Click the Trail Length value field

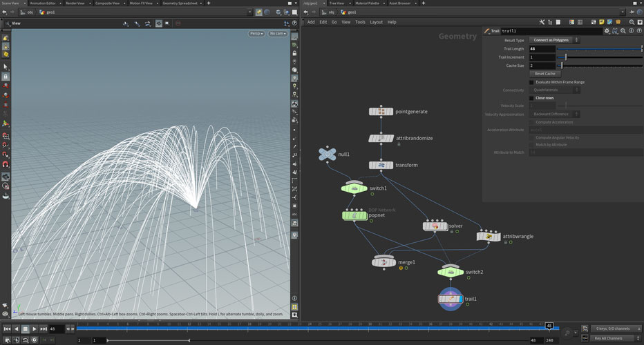click(542, 49)
